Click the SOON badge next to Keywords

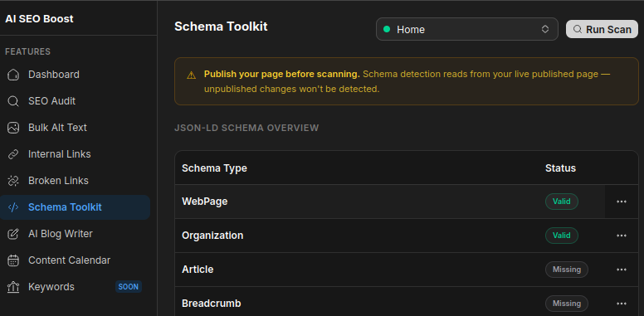pyautogui.click(x=129, y=287)
